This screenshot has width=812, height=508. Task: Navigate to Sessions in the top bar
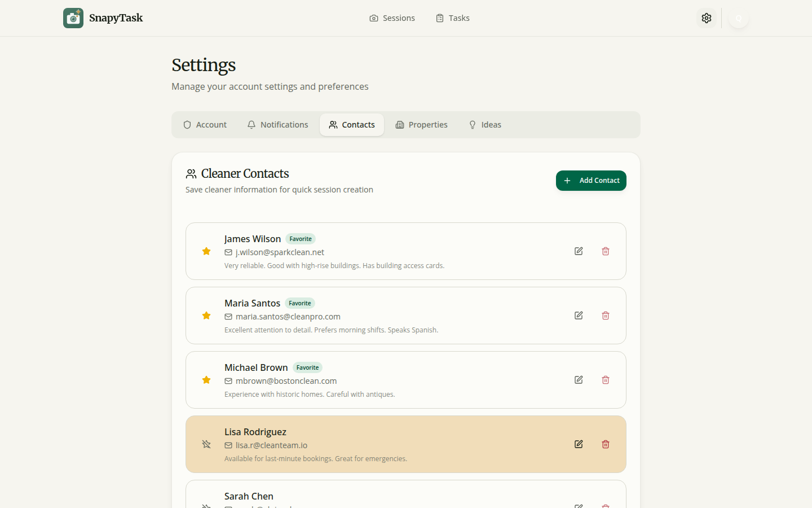pyautogui.click(x=392, y=17)
